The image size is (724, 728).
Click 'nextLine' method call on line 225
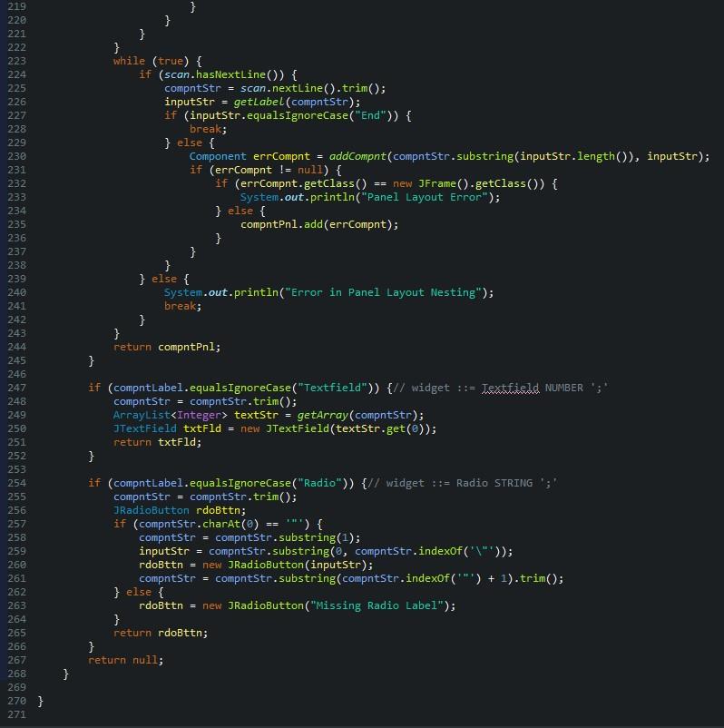coord(297,88)
